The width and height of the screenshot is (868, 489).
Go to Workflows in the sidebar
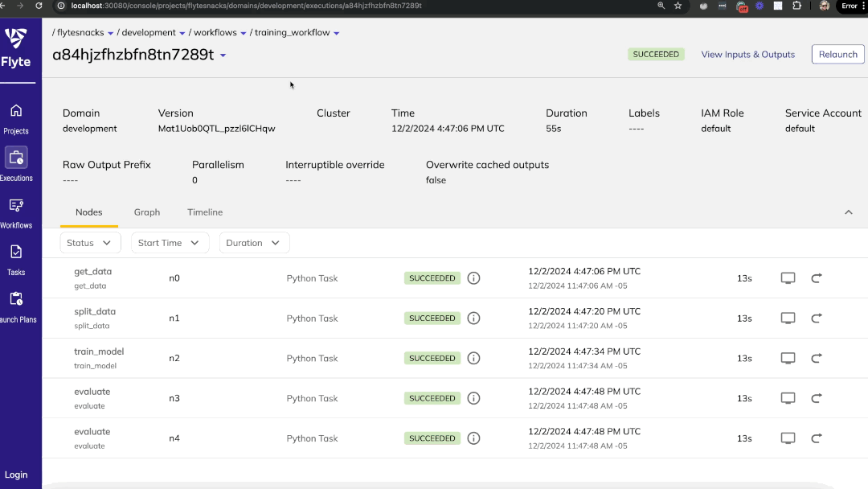point(16,213)
